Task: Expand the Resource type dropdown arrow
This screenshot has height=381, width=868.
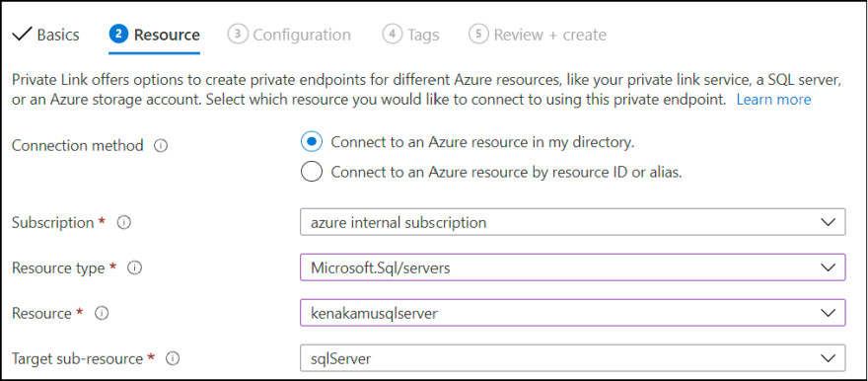Action: [x=828, y=268]
